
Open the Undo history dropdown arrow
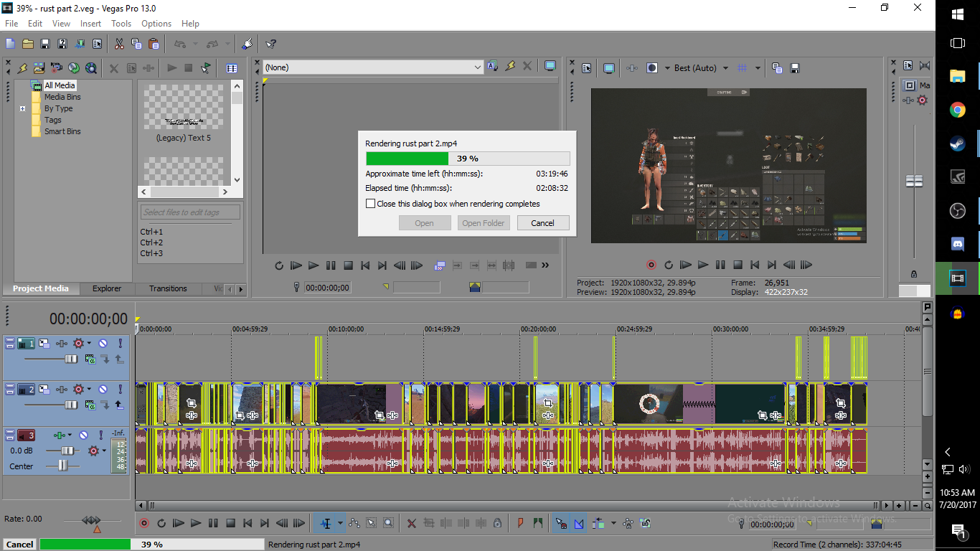tap(196, 44)
